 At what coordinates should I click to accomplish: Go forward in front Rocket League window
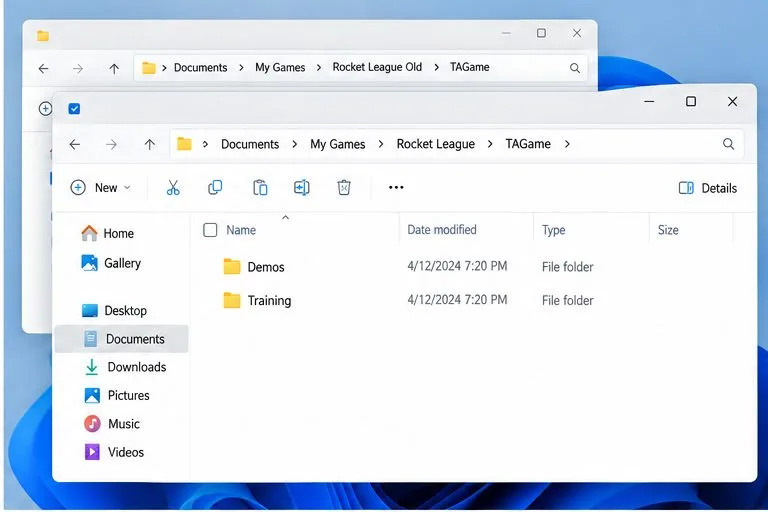point(111,145)
